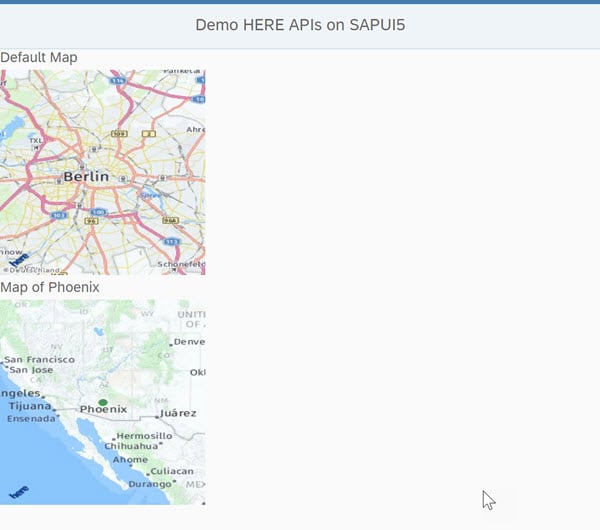Click the route 96A road shield
This screenshot has width=600, height=530.
[x=171, y=220]
